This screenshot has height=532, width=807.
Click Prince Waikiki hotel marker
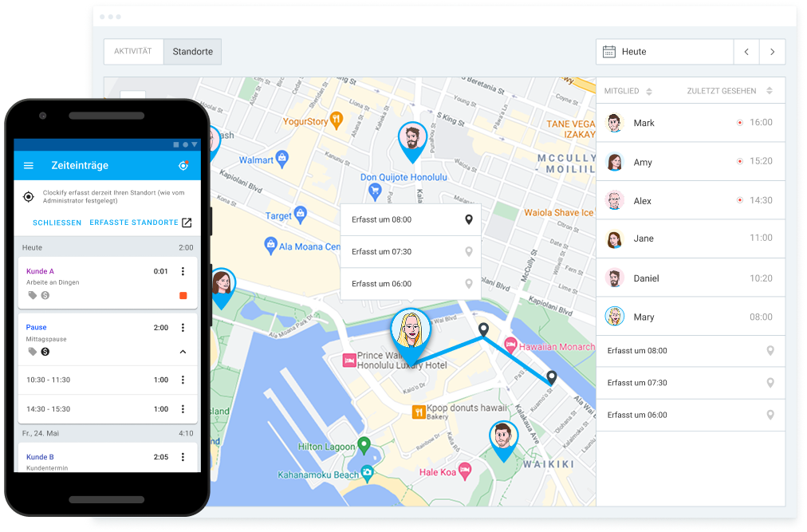pyautogui.click(x=349, y=361)
